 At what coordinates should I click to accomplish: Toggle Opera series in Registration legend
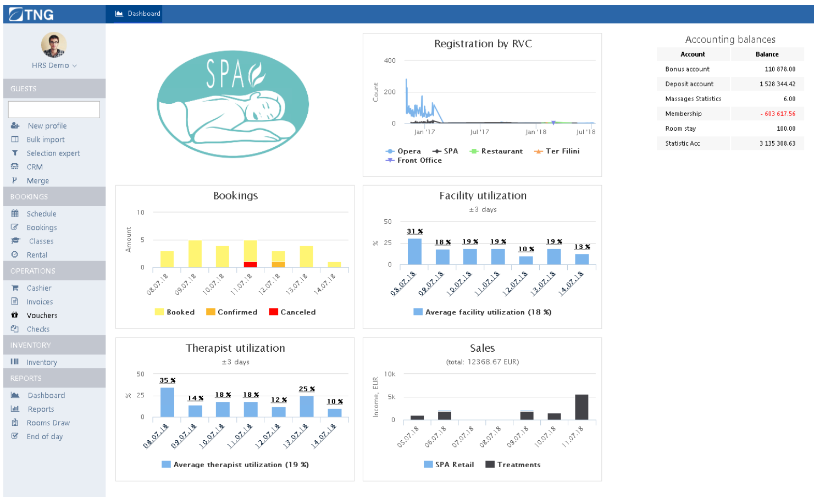point(403,151)
